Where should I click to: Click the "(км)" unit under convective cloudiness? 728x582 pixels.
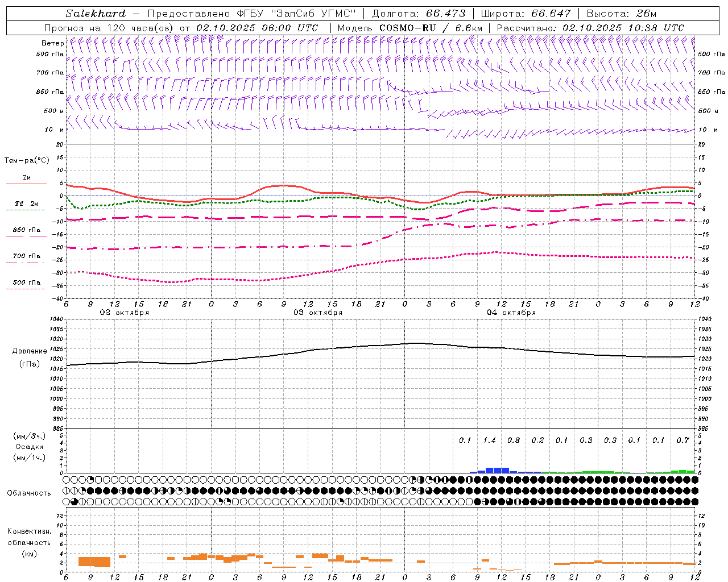coord(29,554)
